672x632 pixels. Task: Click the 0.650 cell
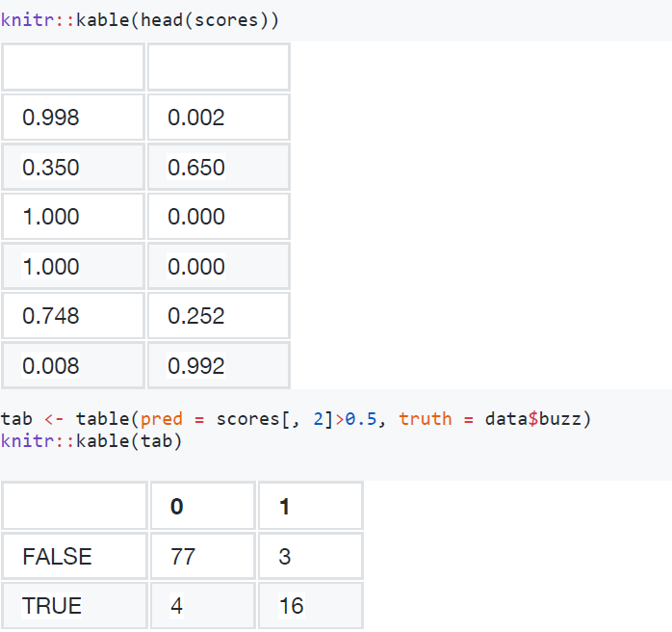pyautogui.click(x=219, y=167)
